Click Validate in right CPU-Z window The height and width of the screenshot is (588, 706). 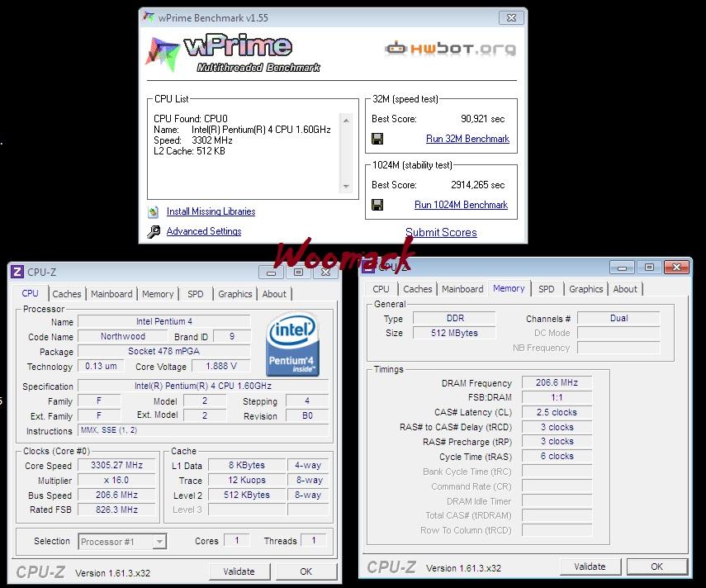point(590,567)
